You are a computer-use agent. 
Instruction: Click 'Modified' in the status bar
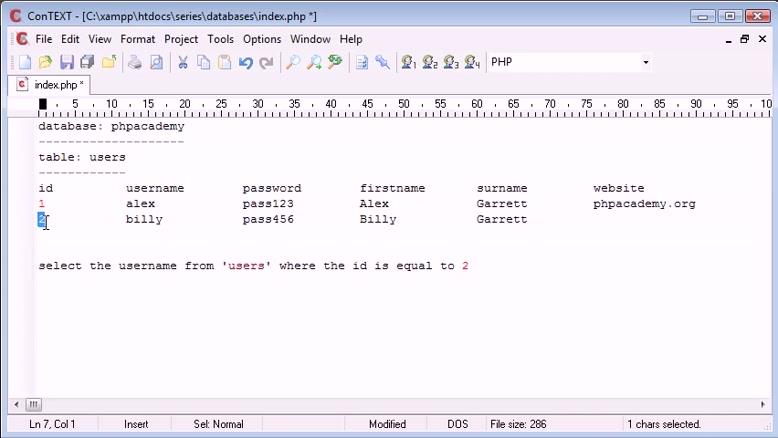point(388,425)
